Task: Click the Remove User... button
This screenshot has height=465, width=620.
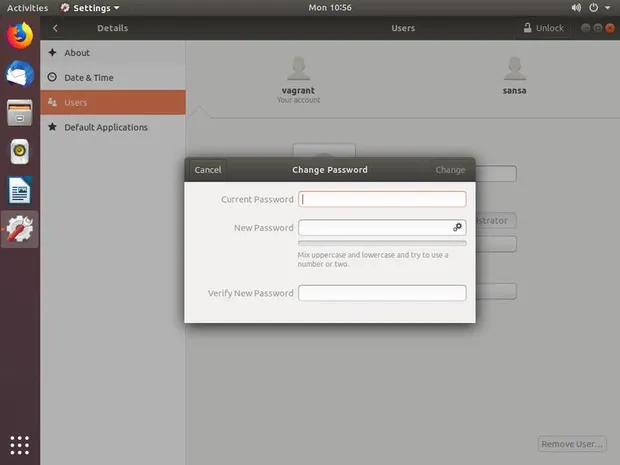Action: pos(572,444)
